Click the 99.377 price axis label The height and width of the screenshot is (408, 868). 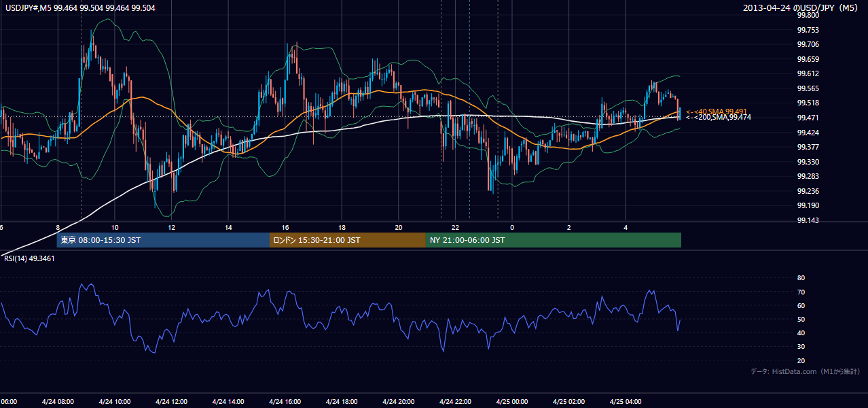click(x=808, y=147)
